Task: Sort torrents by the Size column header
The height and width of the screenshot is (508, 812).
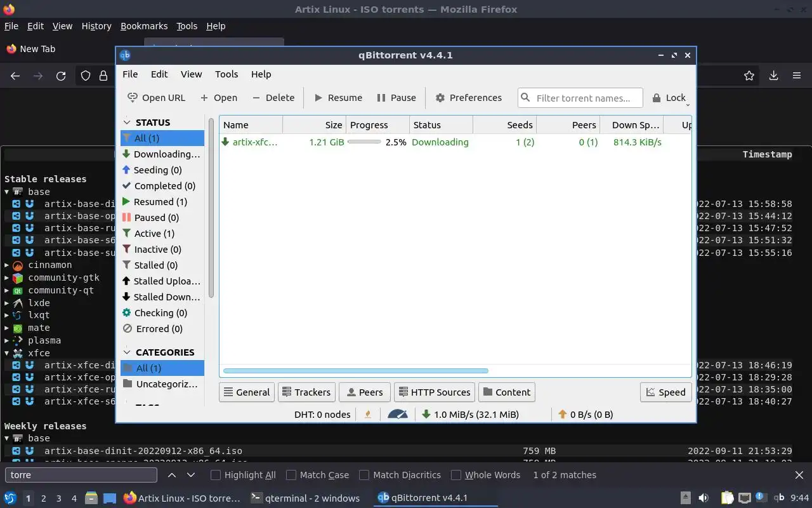Action: click(x=314, y=125)
